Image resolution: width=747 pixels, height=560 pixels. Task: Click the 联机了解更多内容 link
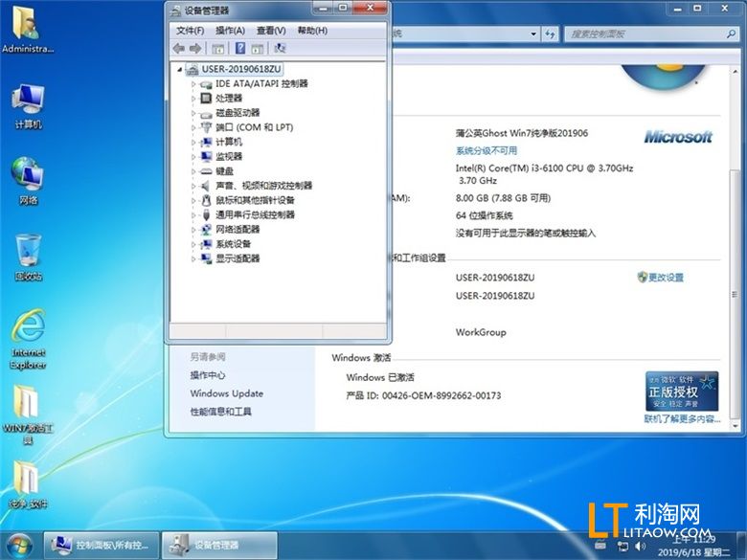point(682,418)
